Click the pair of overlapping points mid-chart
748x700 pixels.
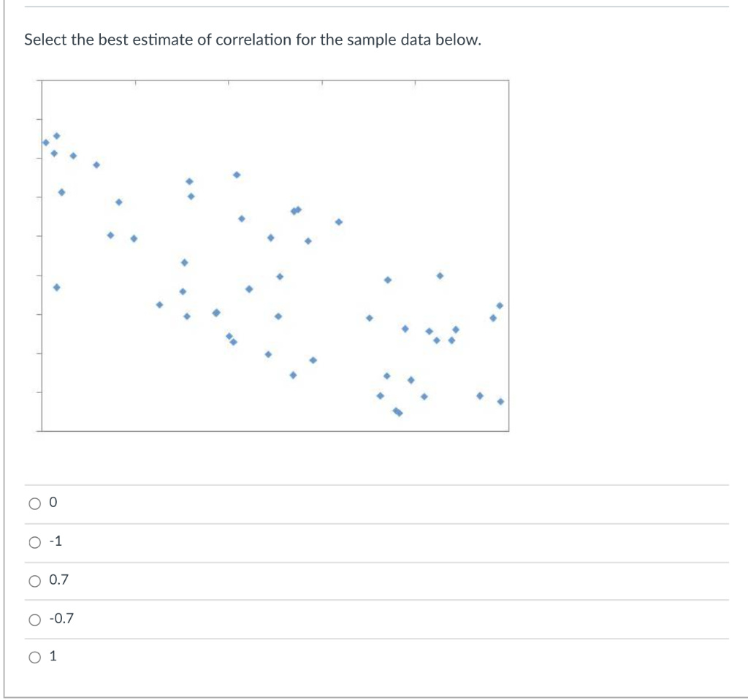tap(296, 209)
